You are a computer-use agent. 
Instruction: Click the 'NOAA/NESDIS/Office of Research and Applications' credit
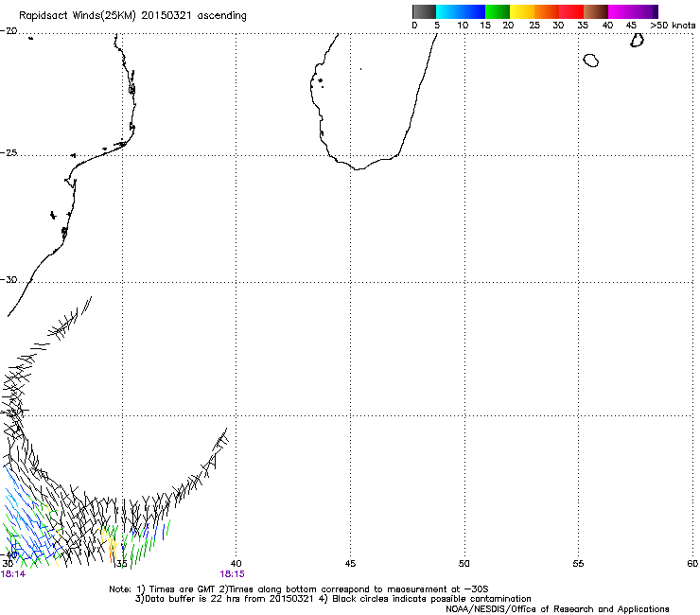point(557,609)
